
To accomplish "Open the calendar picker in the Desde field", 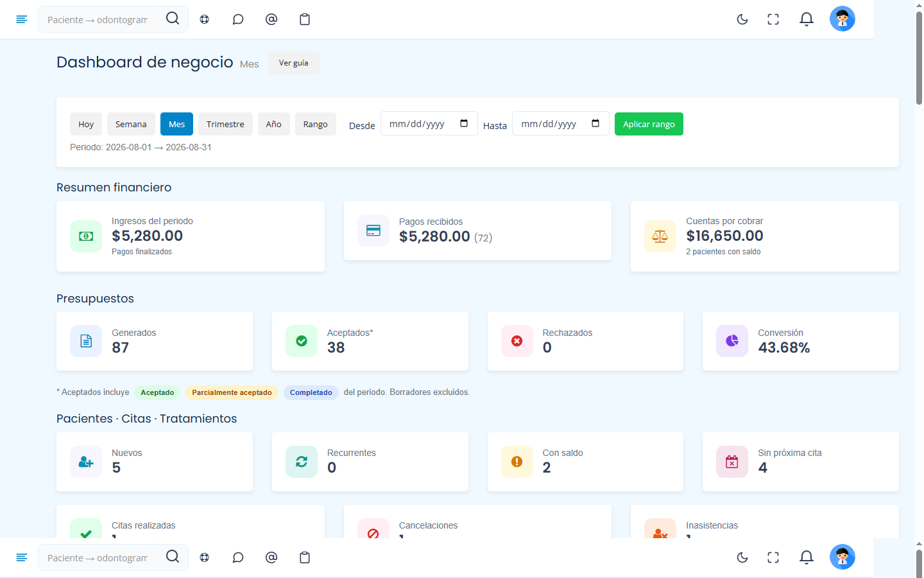I will [464, 123].
